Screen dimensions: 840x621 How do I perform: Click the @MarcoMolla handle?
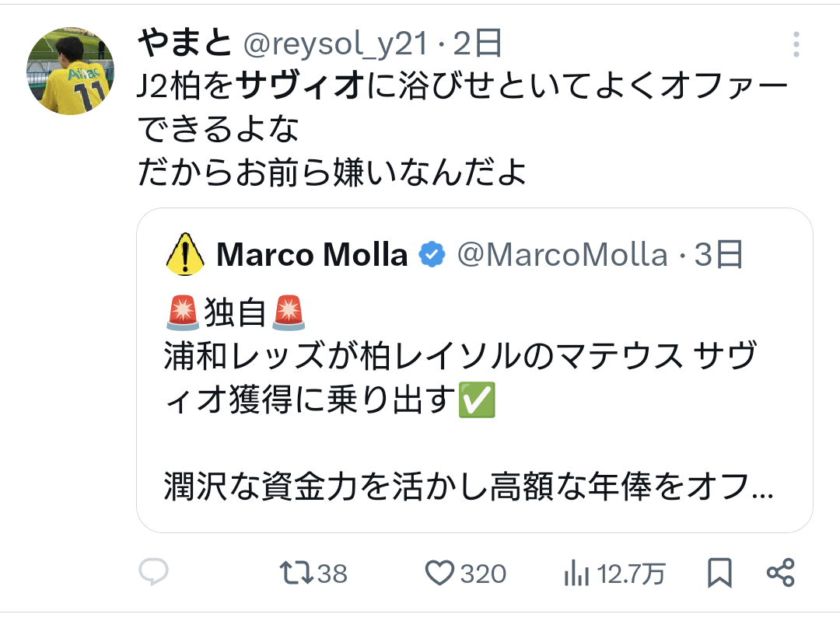[x=562, y=254]
